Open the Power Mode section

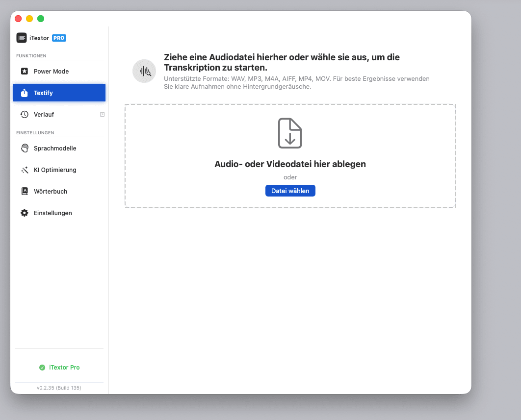pyautogui.click(x=59, y=72)
